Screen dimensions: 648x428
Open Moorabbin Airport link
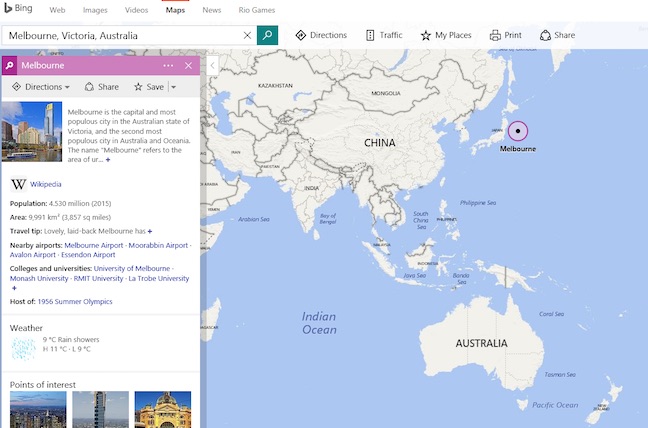coord(158,245)
